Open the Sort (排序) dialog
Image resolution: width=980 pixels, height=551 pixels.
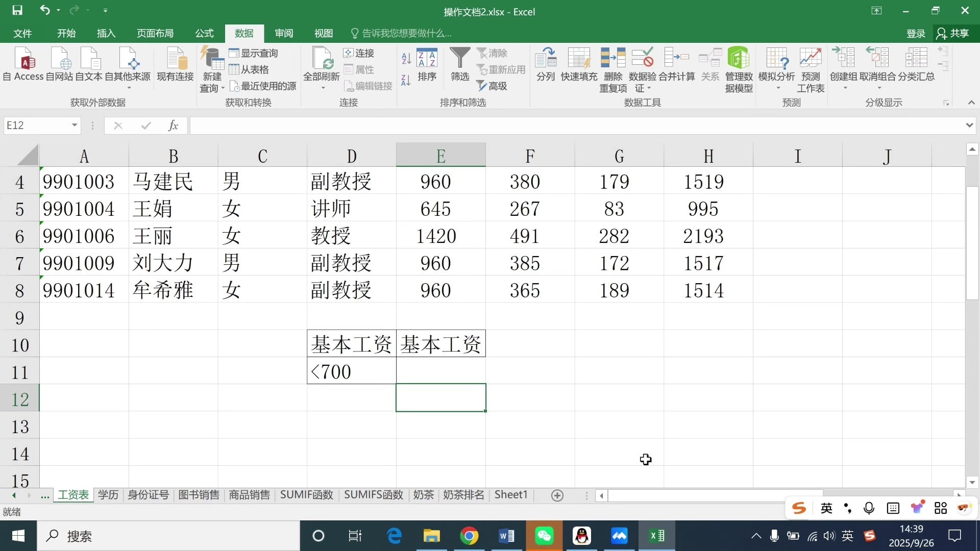coord(427,64)
